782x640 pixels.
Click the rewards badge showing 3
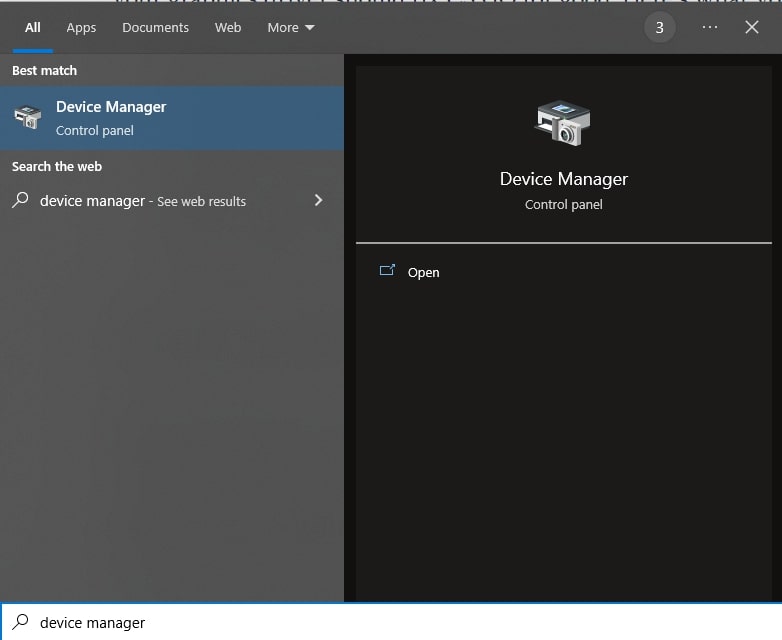point(659,28)
